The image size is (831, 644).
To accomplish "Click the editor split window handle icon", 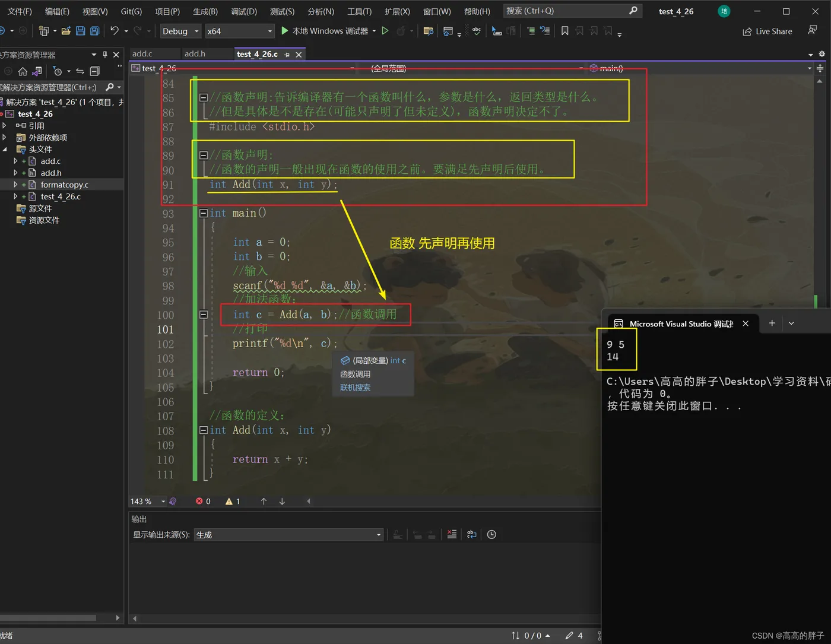I will tap(820, 68).
